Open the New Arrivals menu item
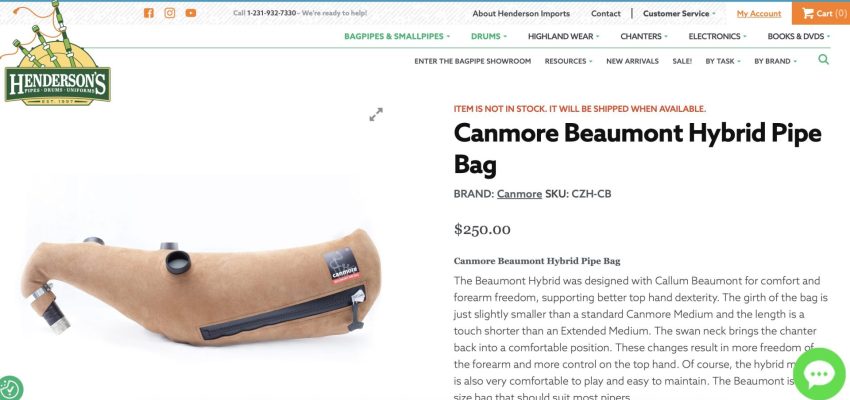The height and width of the screenshot is (400, 850). pos(632,61)
